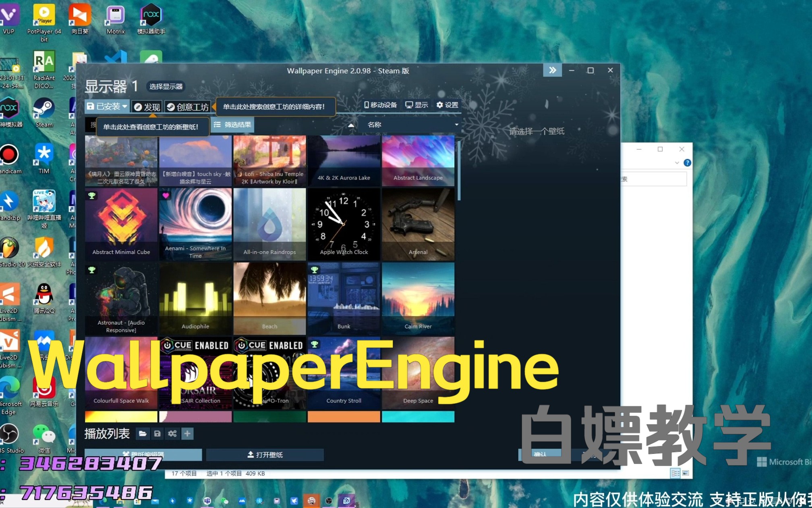This screenshot has height=508, width=812.
Task: Click trophy badge on Abstract Minimal Cube
Action: point(92,196)
